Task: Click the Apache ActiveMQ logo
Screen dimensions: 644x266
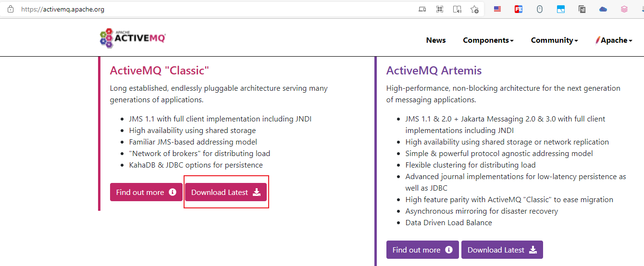Action: [133, 38]
